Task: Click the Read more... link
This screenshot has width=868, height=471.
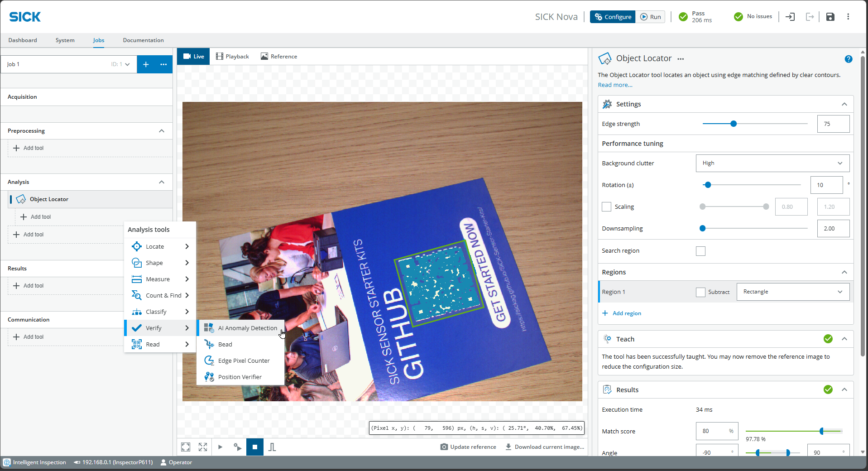Action: click(615, 85)
